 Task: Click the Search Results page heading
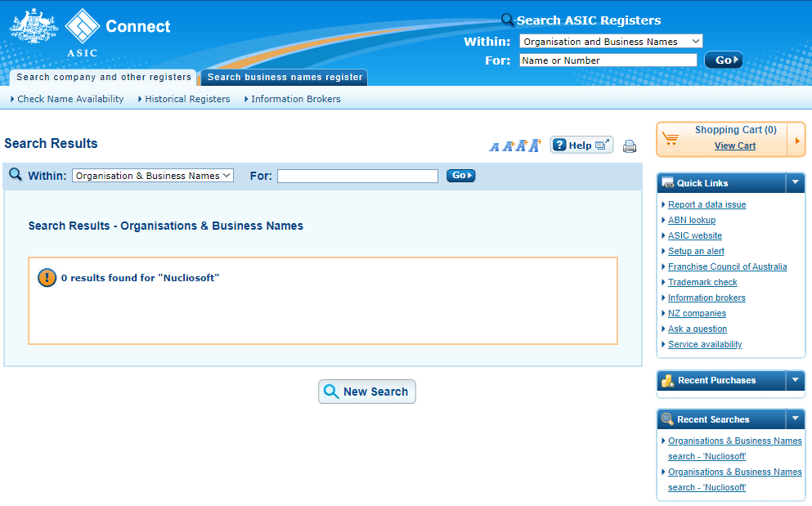[x=51, y=143]
